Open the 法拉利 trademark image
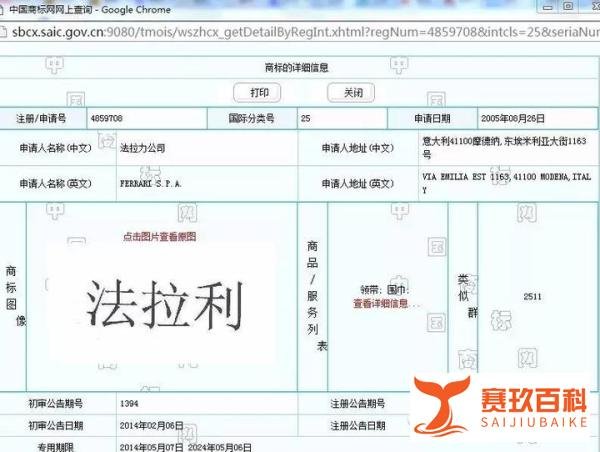 click(165, 304)
